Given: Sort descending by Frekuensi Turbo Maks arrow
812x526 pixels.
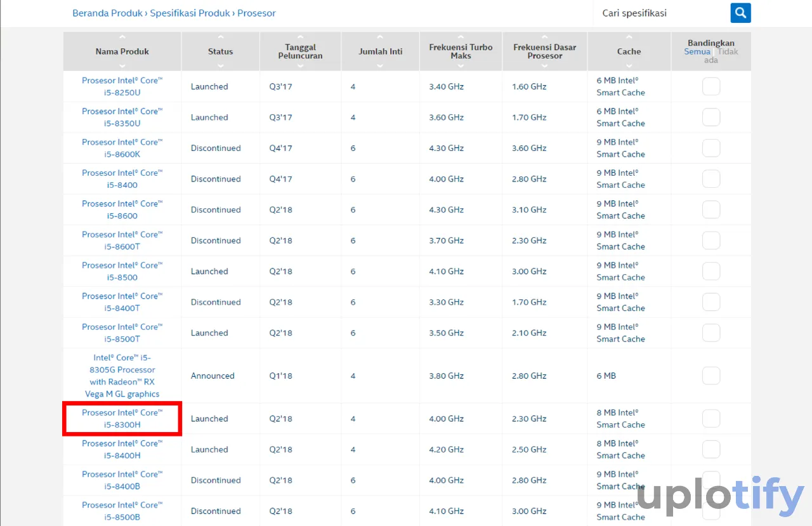Looking at the screenshot, I should click(x=461, y=66).
